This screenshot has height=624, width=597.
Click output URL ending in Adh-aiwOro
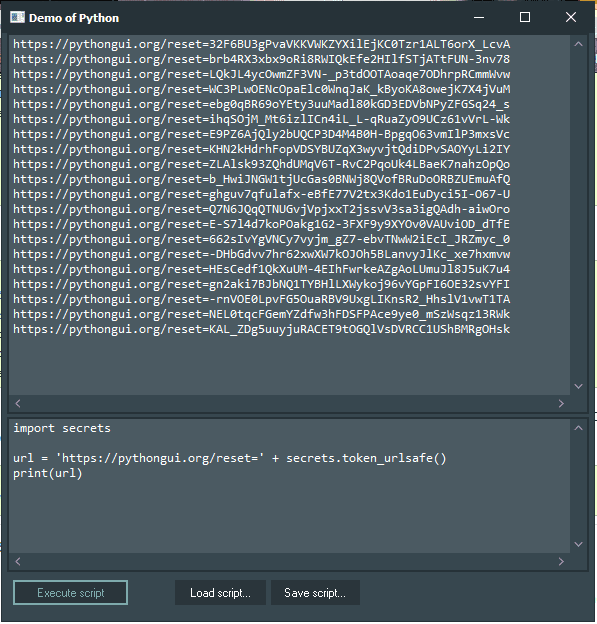click(261, 209)
